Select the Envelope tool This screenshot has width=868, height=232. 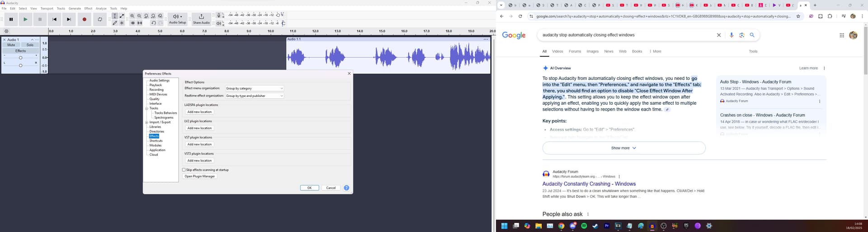coord(122,16)
